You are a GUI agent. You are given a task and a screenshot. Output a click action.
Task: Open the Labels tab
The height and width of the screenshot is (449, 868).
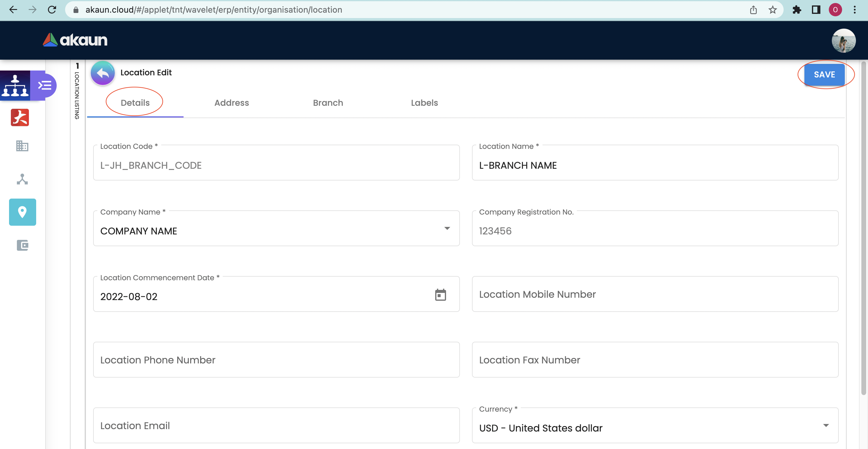424,103
